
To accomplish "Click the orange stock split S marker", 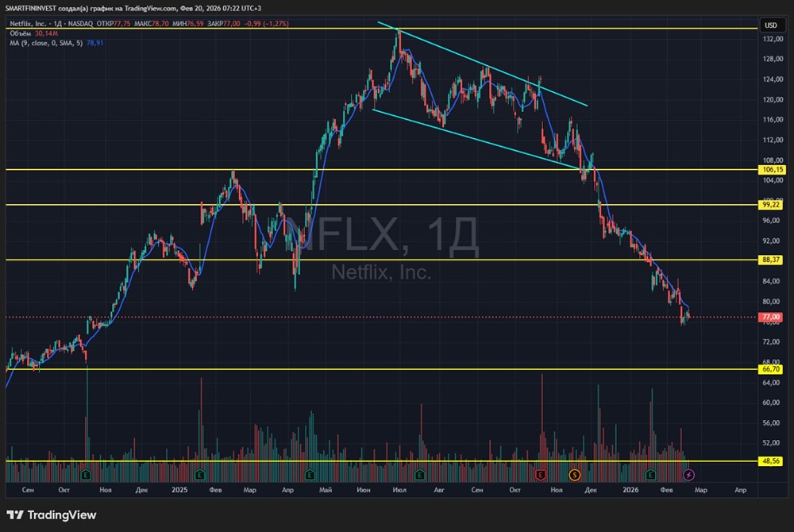I will coord(574,475).
